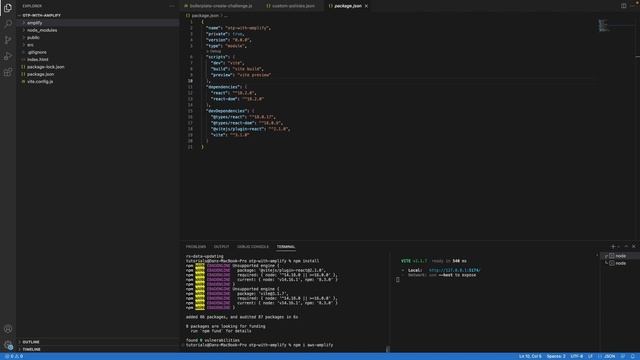This screenshot has height=360, width=640.
Task: Close the package.json editor tab
Action: pos(366,6)
